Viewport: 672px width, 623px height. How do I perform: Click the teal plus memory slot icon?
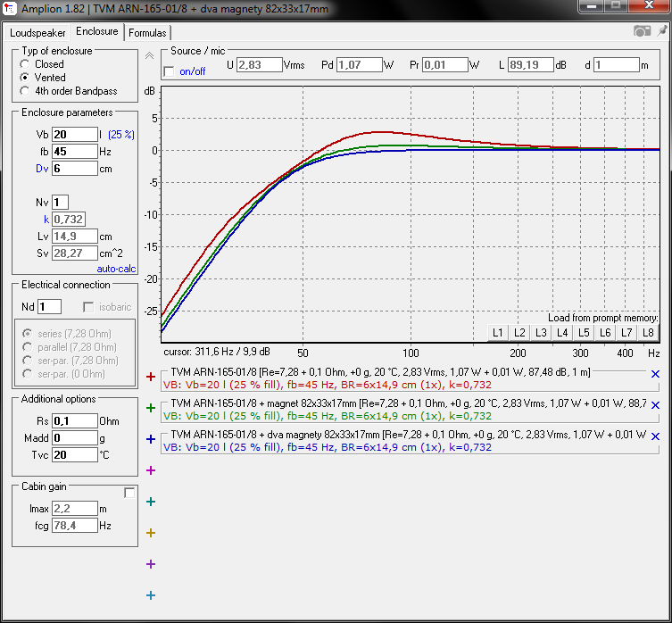(151, 502)
